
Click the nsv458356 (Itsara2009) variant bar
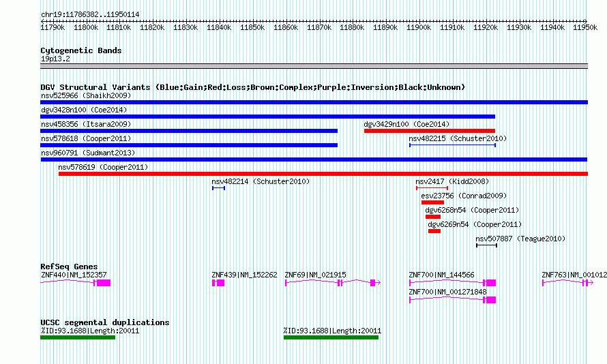tap(189, 131)
